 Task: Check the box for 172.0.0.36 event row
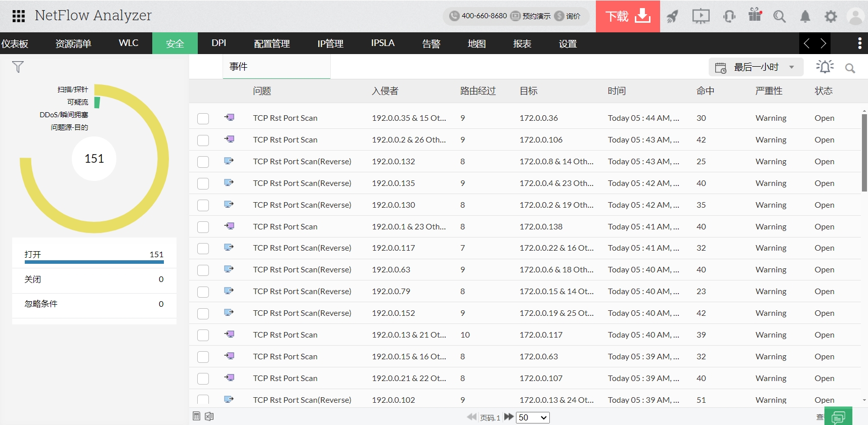point(203,119)
